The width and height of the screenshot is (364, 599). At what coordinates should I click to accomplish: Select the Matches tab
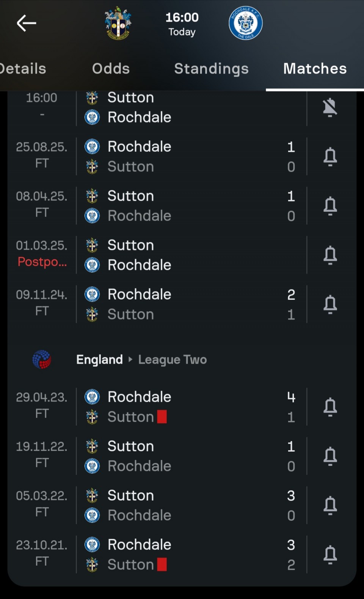coord(315,69)
